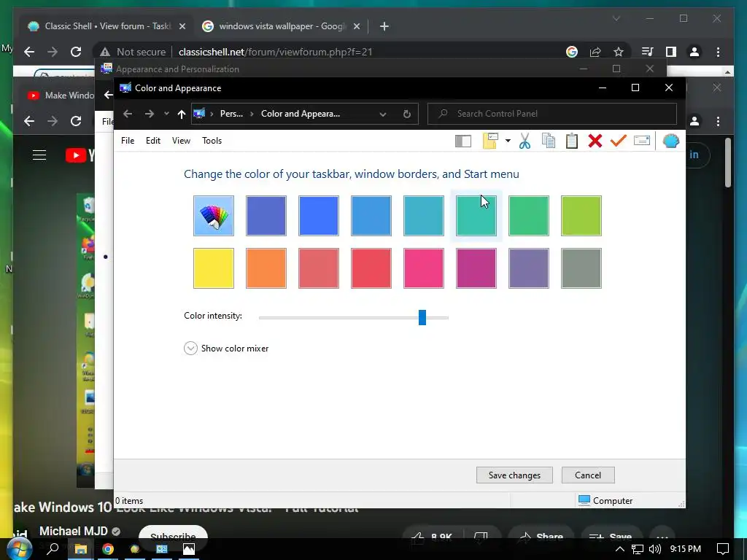Open File Explorer from taskbar
Screen dimensions: 747x560
pyautogui.click(x=80, y=549)
